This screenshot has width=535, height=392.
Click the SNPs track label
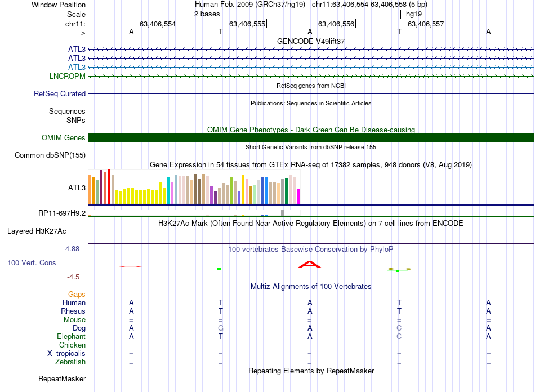coord(76,120)
